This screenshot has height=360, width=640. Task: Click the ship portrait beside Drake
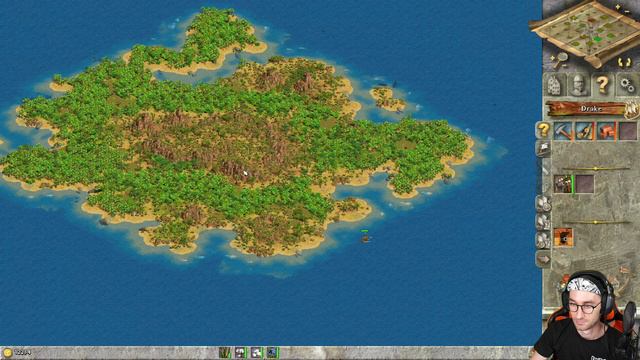(x=632, y=109)
